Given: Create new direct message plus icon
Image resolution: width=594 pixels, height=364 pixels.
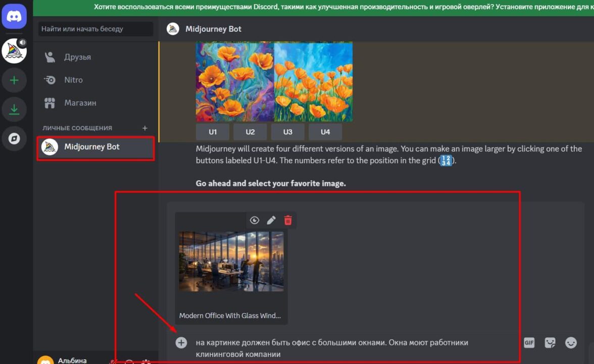Looking at the screenshot, I should [x=144, y=128].
